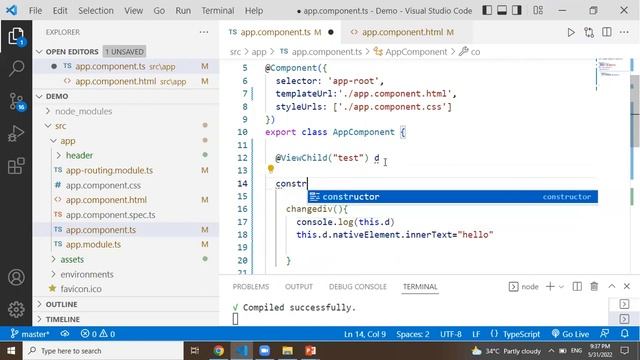The height and width of the screenshot is (360, 640).
Task: Open notifications bell in status bar
Action: pos(624,333)
